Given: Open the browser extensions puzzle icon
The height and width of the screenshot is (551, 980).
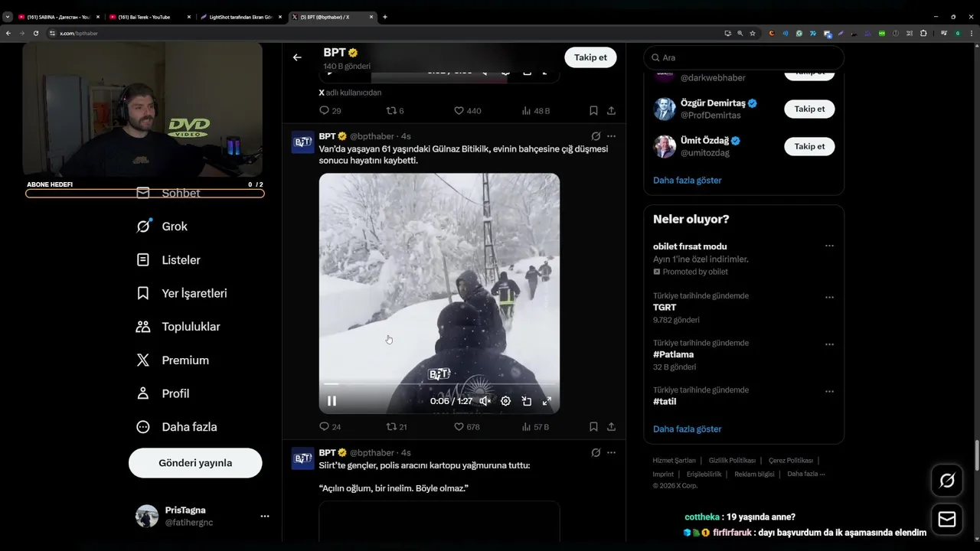Looking at the screenshot, I should tap(923, 33).
